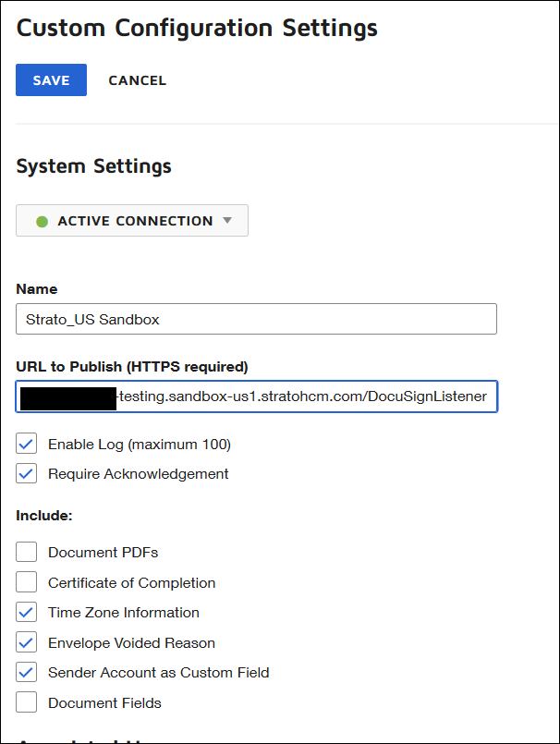This screenshot has width=560, height=744.
Task: Click the green connection status dot
Action: coord(42,222)
